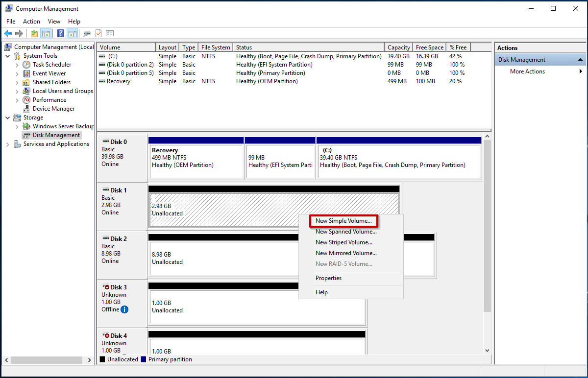
Task: Choose New Simple Volume from the context menu
Action: click(343, 221)
